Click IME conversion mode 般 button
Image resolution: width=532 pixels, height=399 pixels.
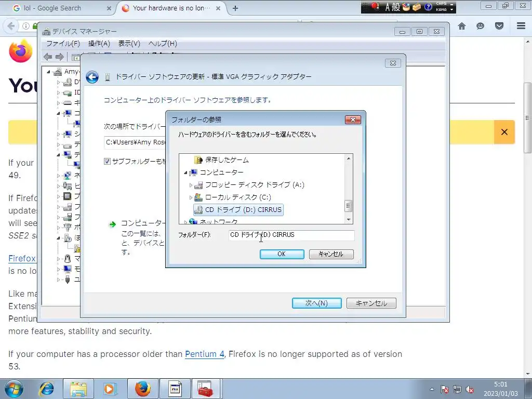click(396, 7)
